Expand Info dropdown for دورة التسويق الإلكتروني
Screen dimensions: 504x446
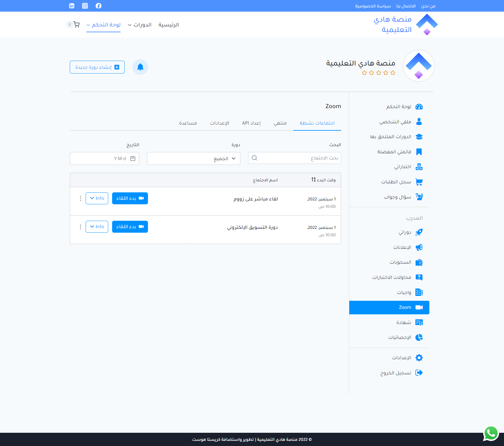97,227
